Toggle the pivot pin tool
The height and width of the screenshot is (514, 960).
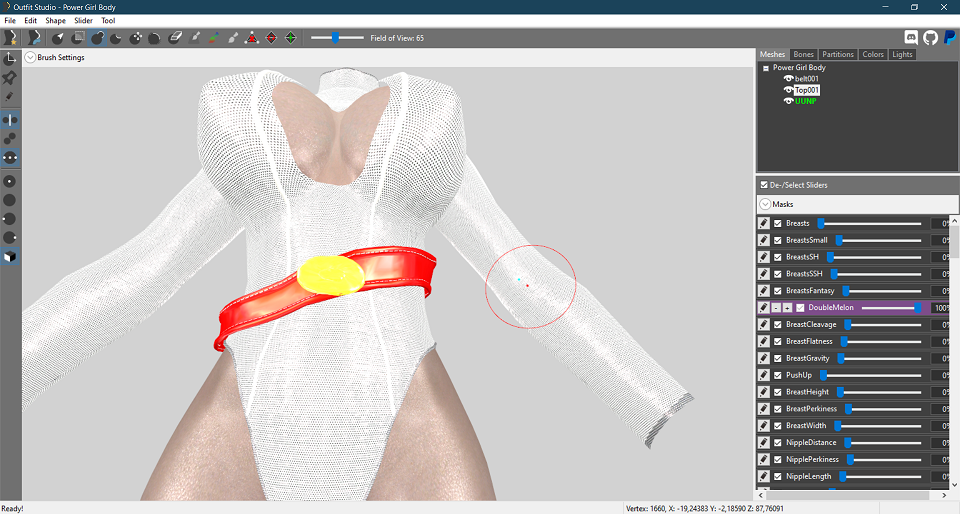(10, 78)
